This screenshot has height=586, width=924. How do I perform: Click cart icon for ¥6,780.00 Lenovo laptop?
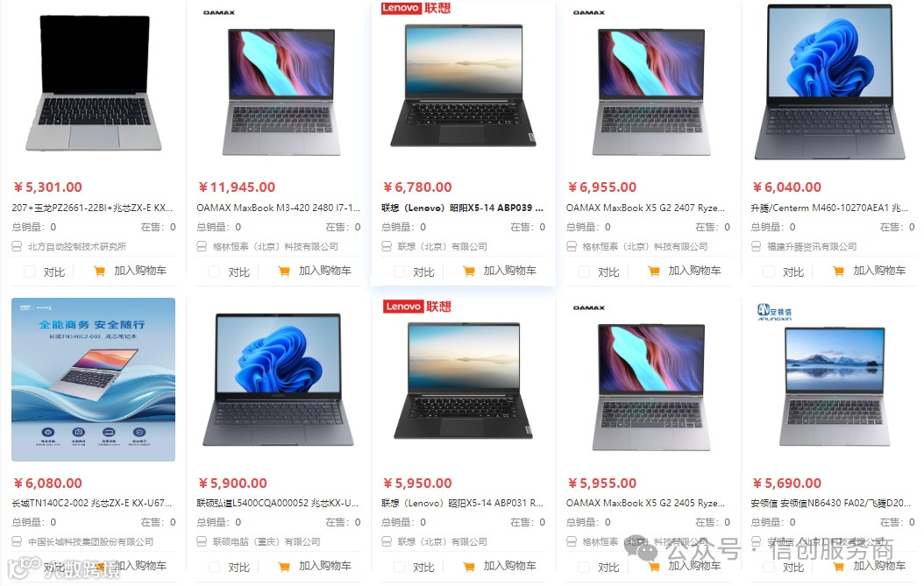point(469,271)
